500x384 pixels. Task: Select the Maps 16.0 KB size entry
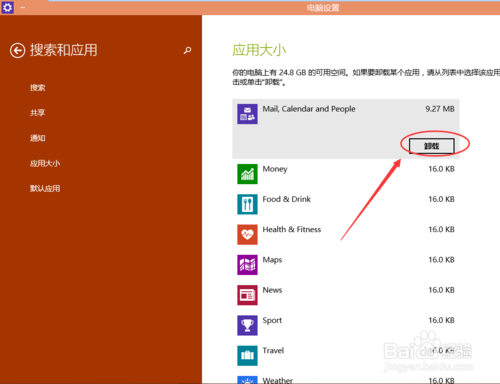click(442, 260)
